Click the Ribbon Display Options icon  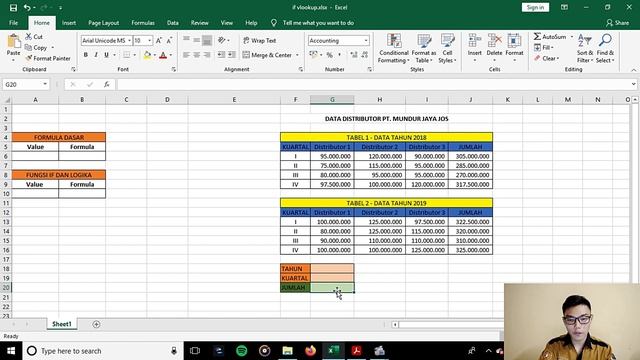point(564,7)
